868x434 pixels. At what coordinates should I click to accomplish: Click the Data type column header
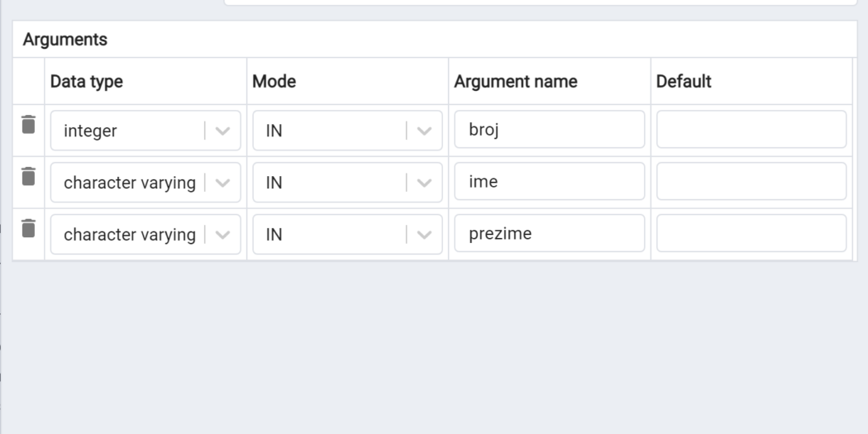tap(86, 81)
